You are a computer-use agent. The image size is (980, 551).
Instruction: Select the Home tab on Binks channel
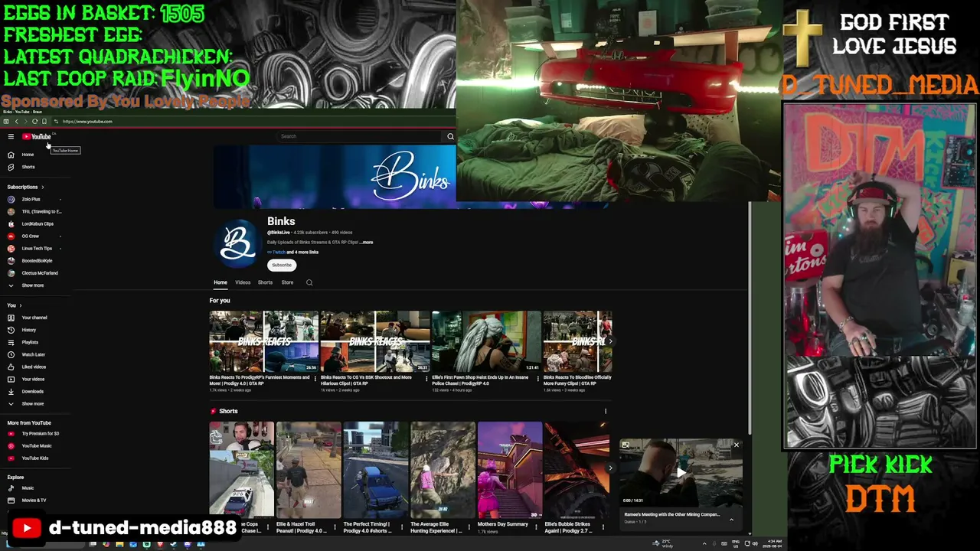(220, 282)
